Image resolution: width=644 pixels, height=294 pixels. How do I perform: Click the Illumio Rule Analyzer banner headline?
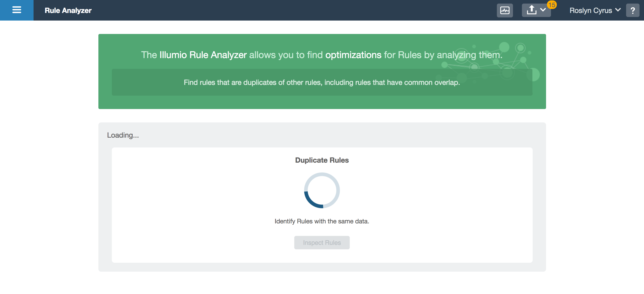322,55
